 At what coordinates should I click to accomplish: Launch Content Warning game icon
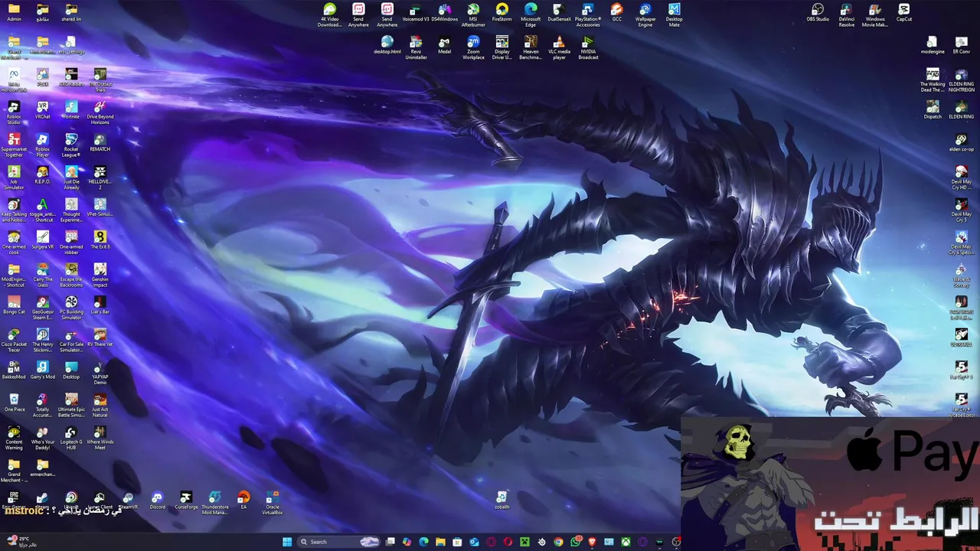14,439
